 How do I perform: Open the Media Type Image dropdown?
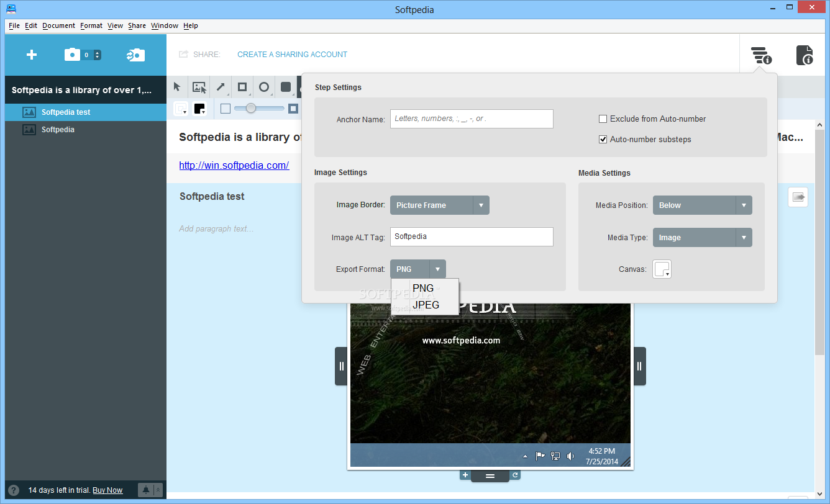tap(703, 238)
